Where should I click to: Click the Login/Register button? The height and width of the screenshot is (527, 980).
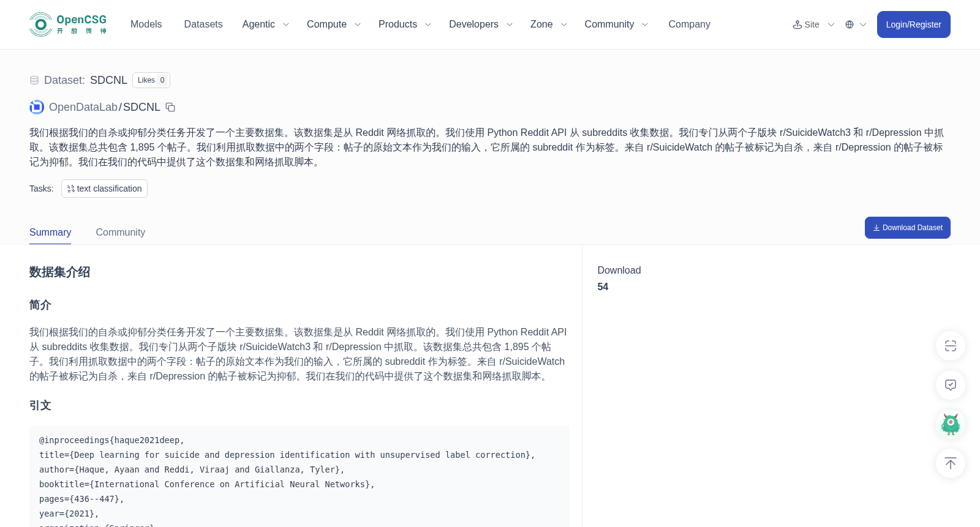coord(913,24)
